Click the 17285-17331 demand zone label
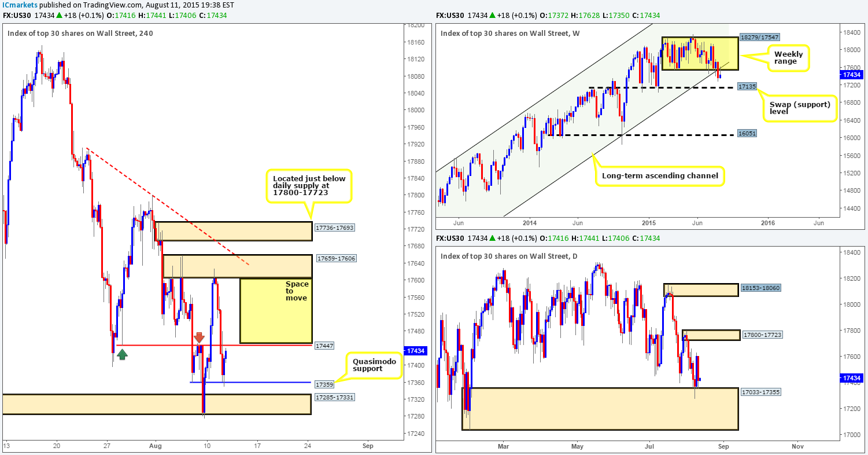This screenshot has height=455, width=868. pos(334,398)
